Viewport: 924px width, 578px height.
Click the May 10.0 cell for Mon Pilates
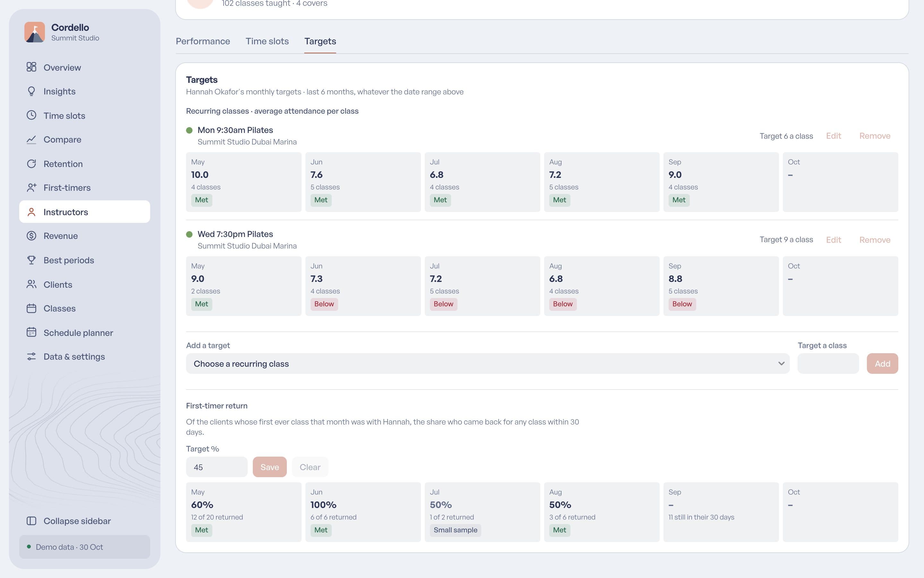[244, 182]
